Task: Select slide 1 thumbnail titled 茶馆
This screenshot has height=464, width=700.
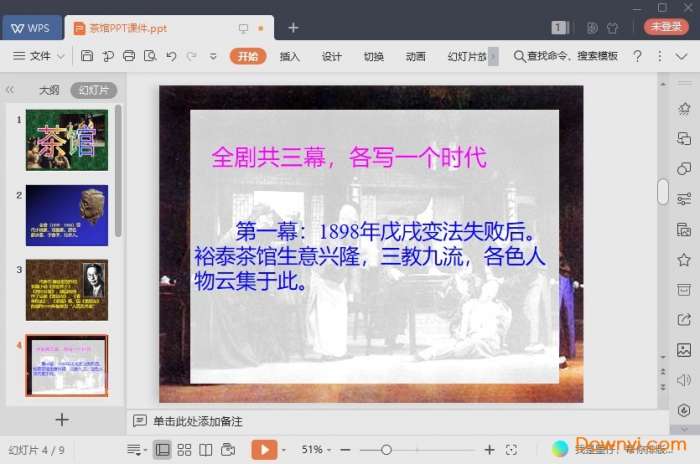Action: pyautogui.click(x=67, y=140)
